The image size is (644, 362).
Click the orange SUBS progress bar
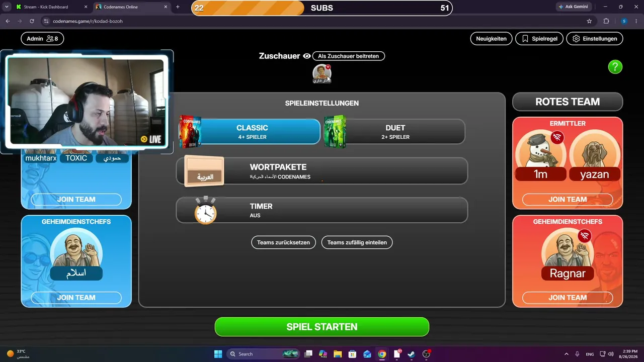tap(321, 8)
